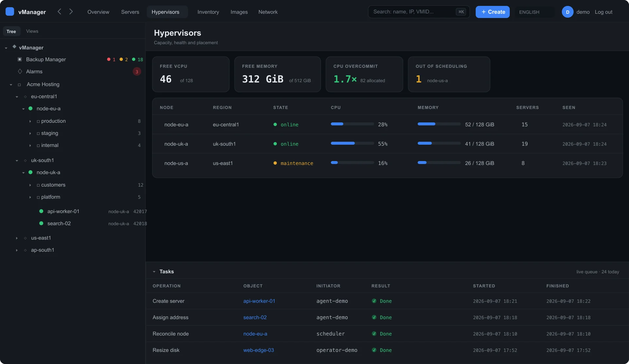Open the api-worker-01 task object link
This screenshot has height=364, width=629.
(259, 301)
